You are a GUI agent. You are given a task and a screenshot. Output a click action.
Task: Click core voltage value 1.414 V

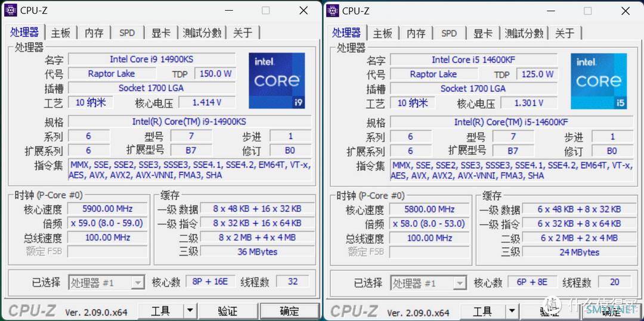pos(207,102)
